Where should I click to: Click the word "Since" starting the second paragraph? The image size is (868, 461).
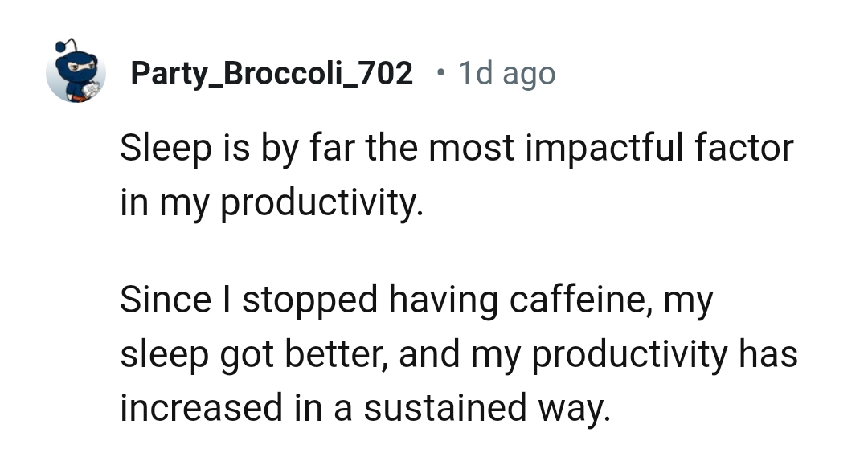pyautogui.click(x=164, y=300)
